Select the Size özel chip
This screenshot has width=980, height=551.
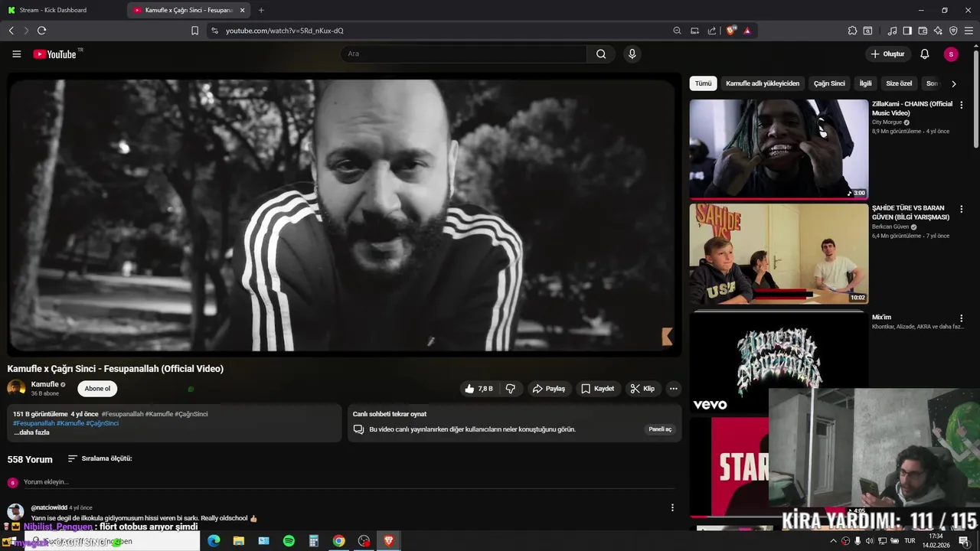click(899, 83)
